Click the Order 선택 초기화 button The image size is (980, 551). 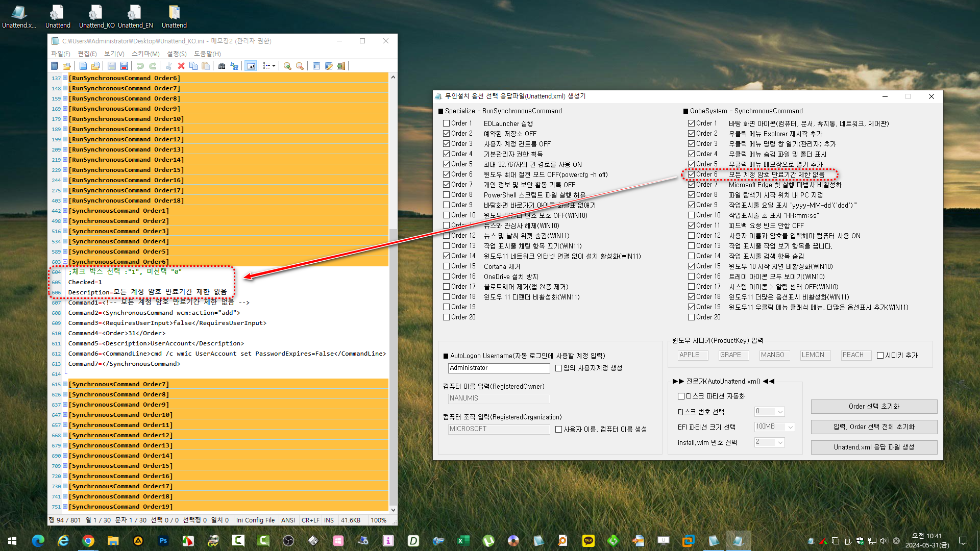[x=874, y=406]
